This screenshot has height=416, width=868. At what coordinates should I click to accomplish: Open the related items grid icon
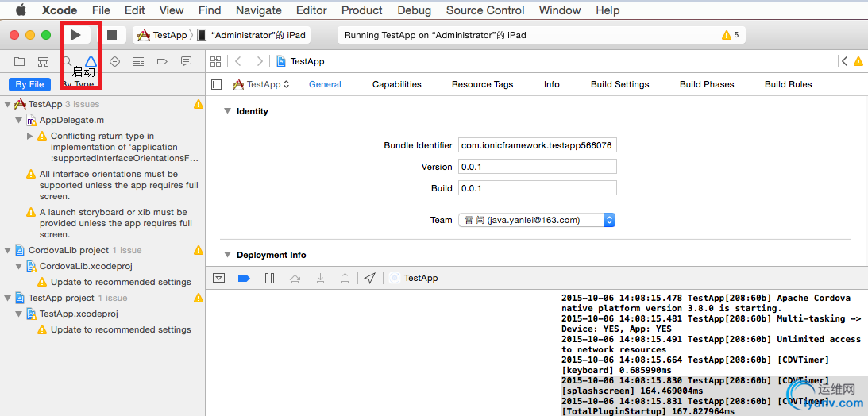point(216,61)
